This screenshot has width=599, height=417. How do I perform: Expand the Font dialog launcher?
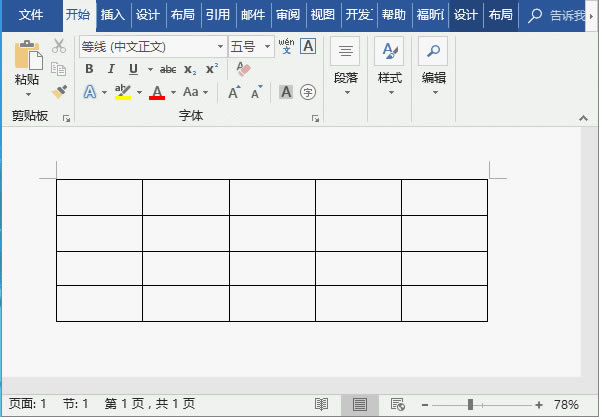tap(315, 119)
